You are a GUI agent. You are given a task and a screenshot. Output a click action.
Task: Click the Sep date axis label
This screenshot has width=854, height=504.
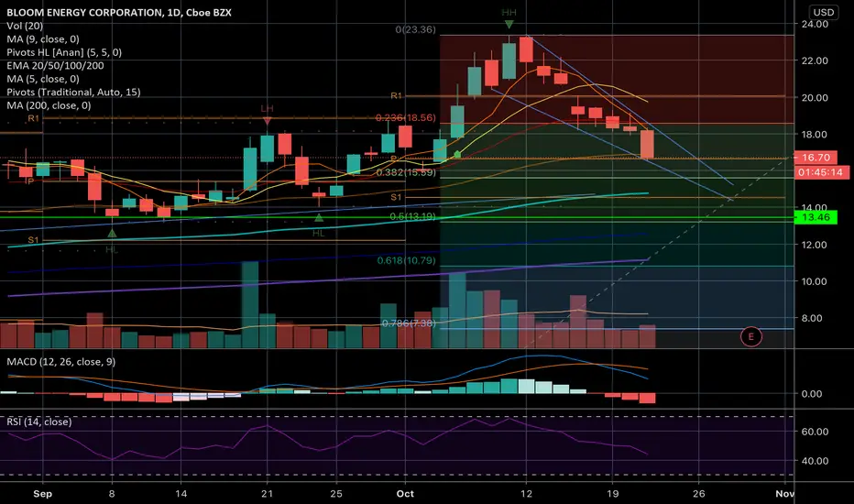click(x=42, y=494)
